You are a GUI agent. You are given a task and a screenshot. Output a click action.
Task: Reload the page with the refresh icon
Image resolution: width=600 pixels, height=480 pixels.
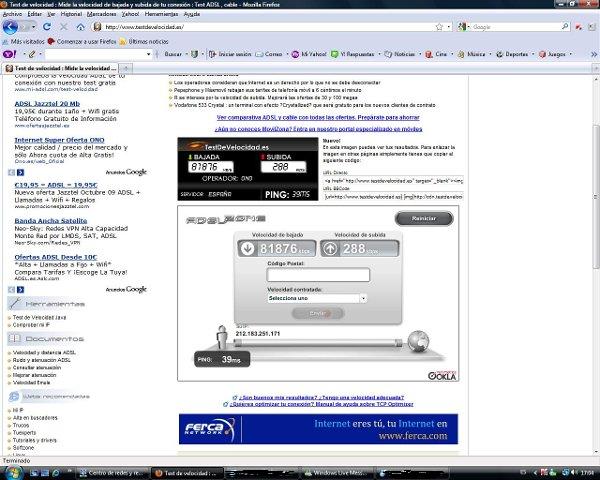[47, 27]
